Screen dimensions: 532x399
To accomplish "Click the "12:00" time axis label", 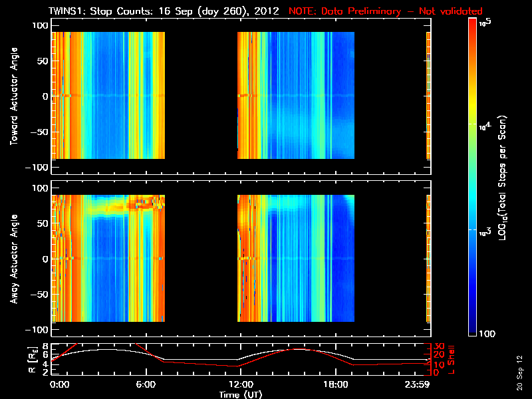I will point(241,384).
